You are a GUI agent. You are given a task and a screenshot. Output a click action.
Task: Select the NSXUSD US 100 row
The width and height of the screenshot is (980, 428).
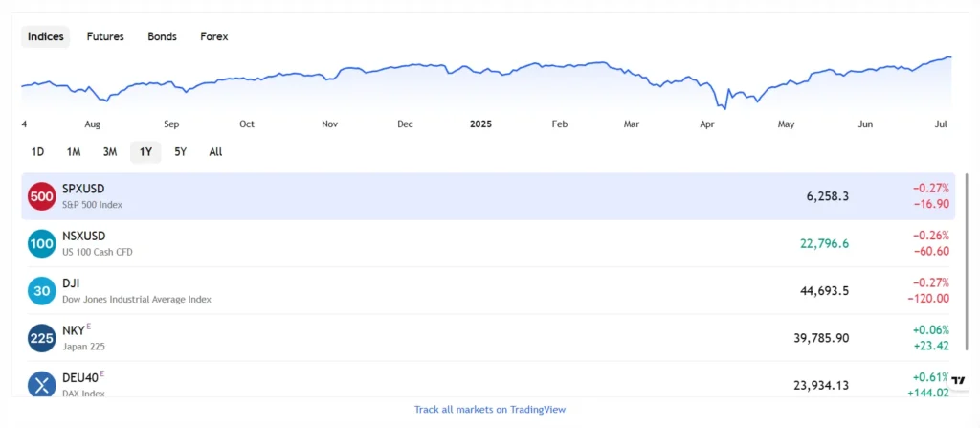[431, 243]
